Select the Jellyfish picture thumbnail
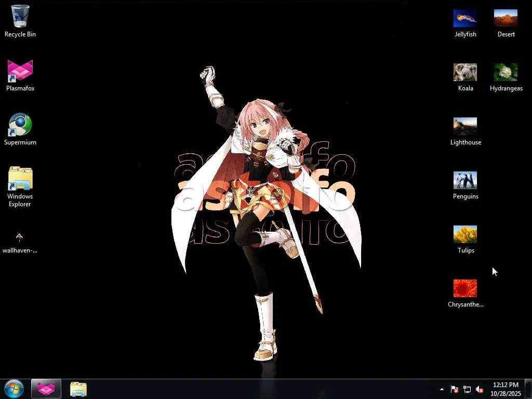 click(465, 22)
